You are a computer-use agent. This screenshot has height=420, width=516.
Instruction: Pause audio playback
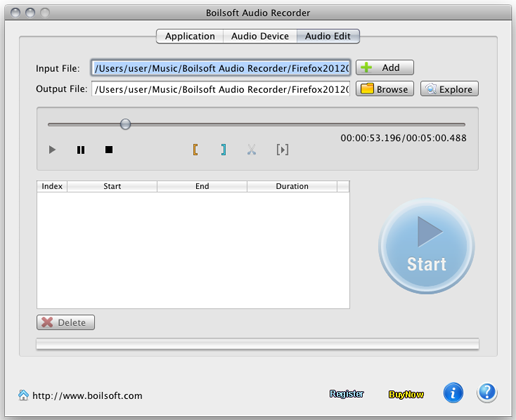(x=81, y=150)
